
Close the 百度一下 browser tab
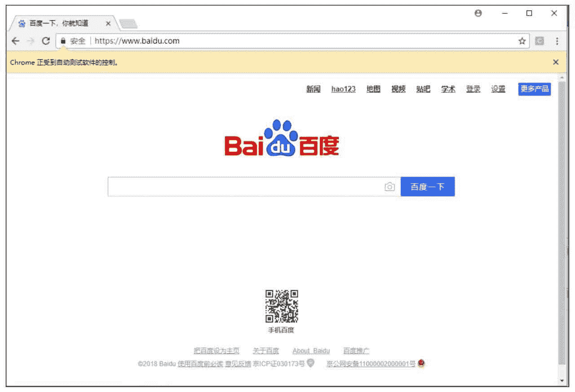[x=108, y=23]
